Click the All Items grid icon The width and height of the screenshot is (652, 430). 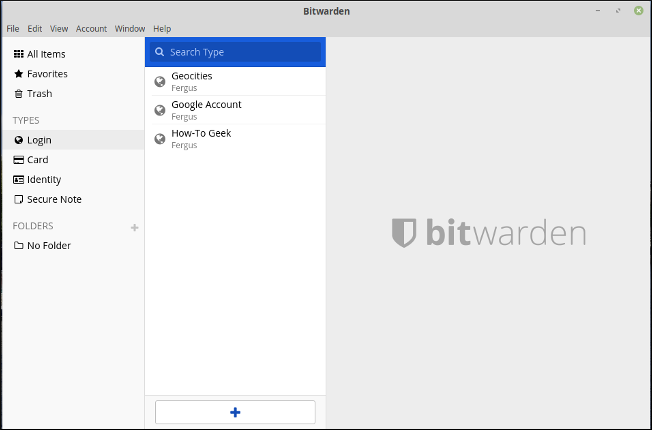click(18, 54)
